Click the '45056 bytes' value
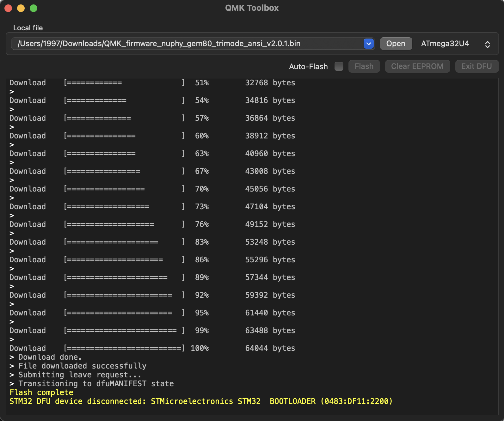Viewport: 504px width, 421px height. tap(270, 189)
